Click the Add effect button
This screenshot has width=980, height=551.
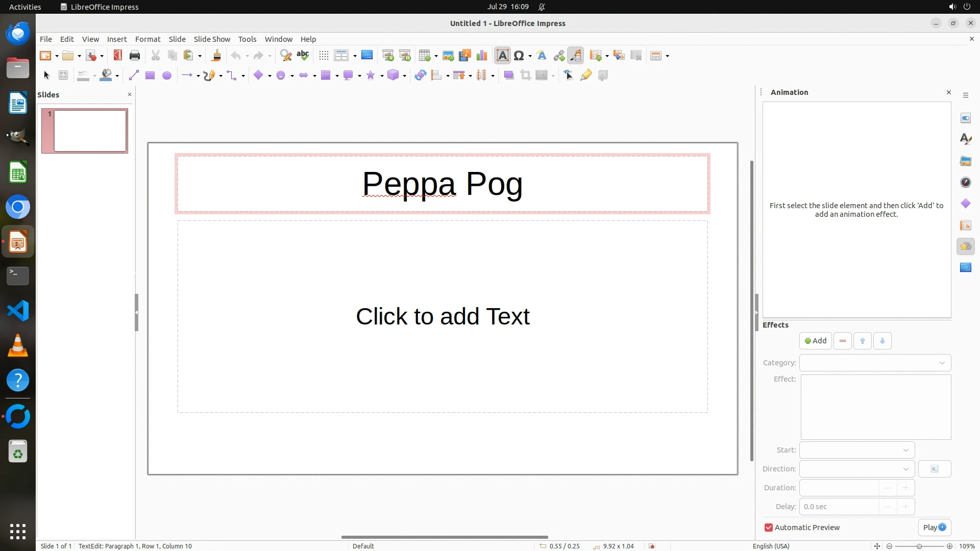pos(815,341)
